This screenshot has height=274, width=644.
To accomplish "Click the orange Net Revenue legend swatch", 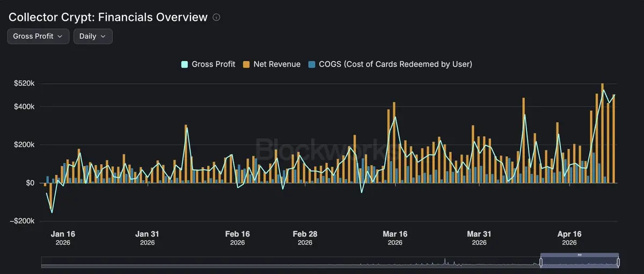I will (x=246, y=64).
